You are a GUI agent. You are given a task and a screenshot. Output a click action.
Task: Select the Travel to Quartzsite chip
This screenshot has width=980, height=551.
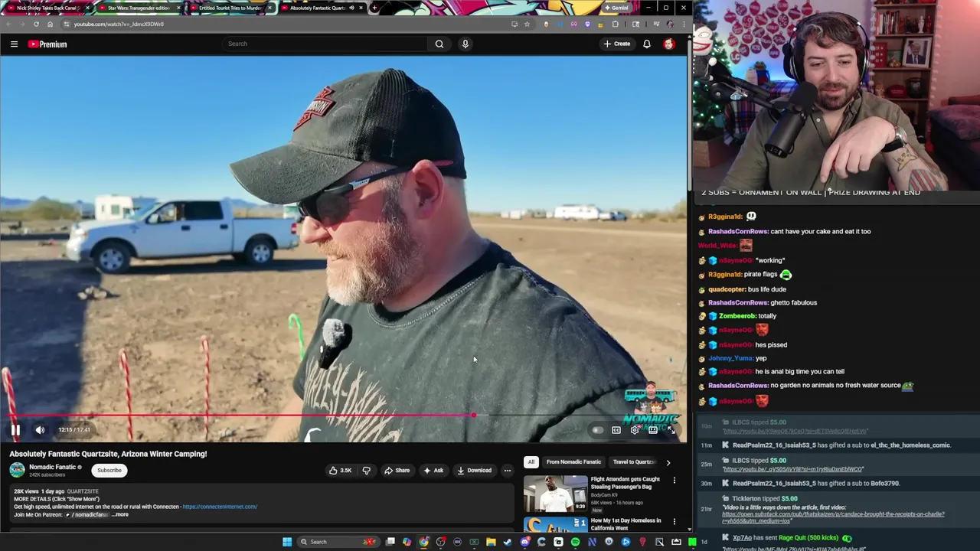click(x=634, y=461)
